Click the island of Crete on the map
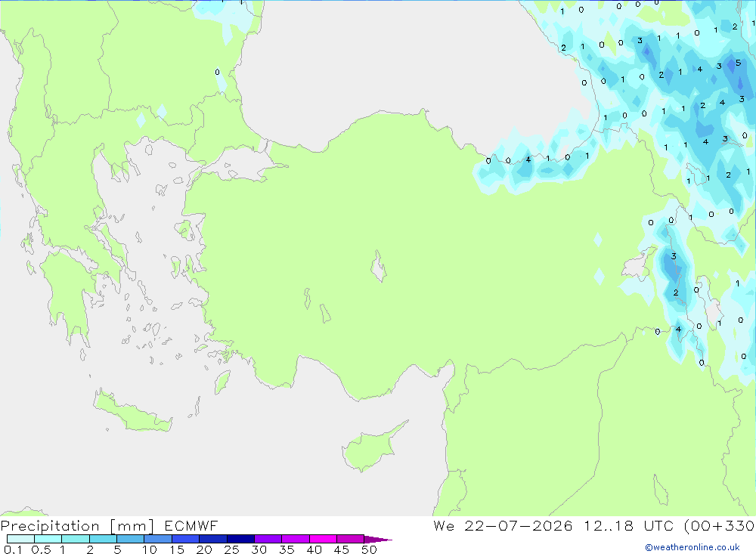Viewport: 756px width, 554px height. pyautogui.click(x=131, y=411)
